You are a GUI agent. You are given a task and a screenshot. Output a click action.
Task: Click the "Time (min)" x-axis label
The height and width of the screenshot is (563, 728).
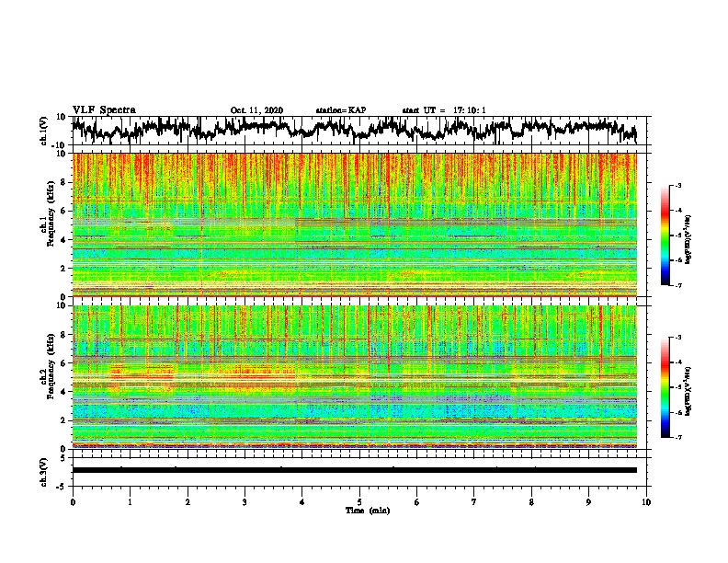(368, 511)
